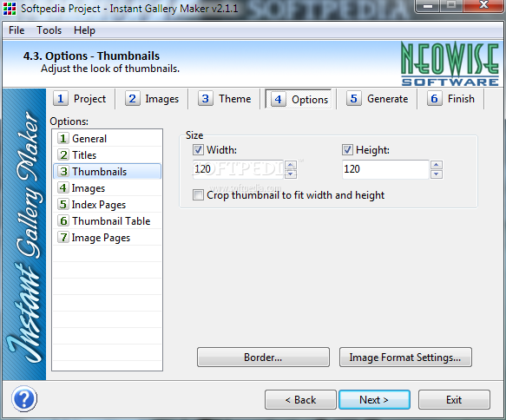Viewport: 506px width, 420px height.
Task: Close the Instant Gallery Maker window
Action: (x=483, y=5)
